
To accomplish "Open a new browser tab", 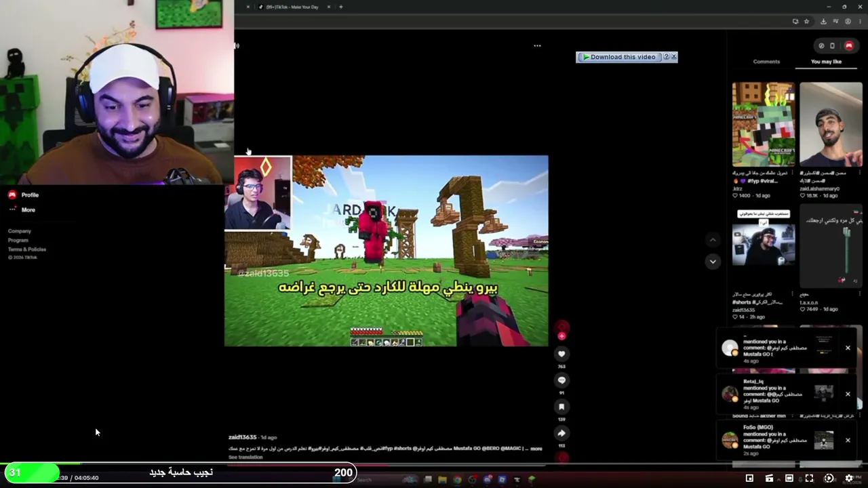I will pyautogui.click(x=340, y=7).
